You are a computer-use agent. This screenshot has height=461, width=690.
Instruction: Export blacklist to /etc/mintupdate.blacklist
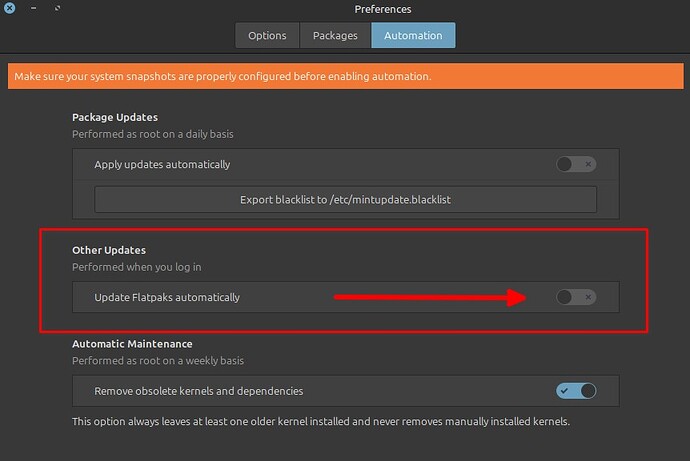[x=345, y=199]
